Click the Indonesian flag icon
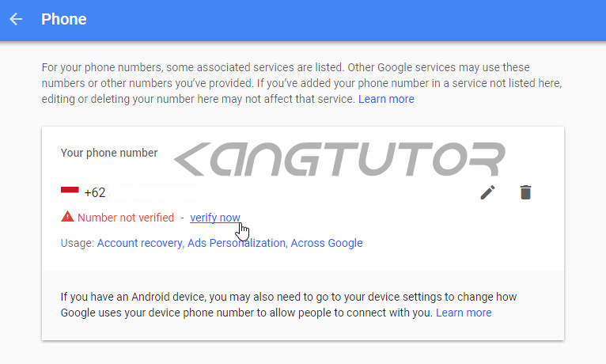This screenshot has width=606, height=364. click(x=70, y=190)
